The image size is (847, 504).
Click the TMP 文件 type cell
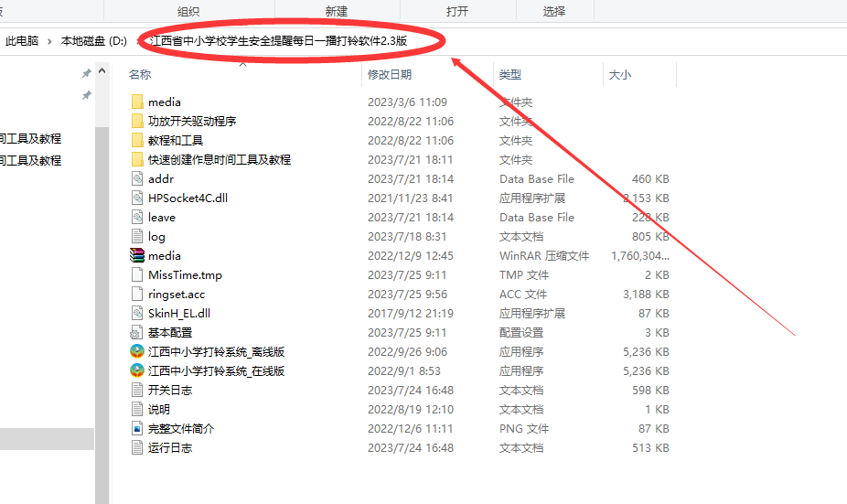pos(524,274)
